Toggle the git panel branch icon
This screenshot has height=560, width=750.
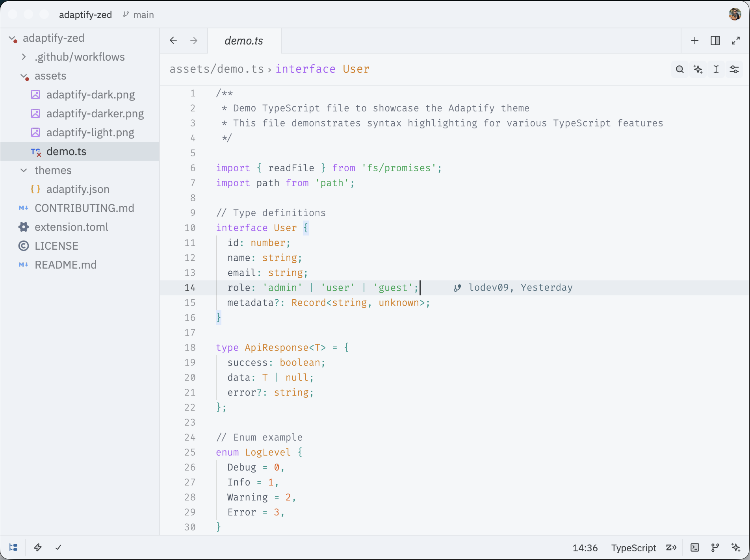click(715, 547)
